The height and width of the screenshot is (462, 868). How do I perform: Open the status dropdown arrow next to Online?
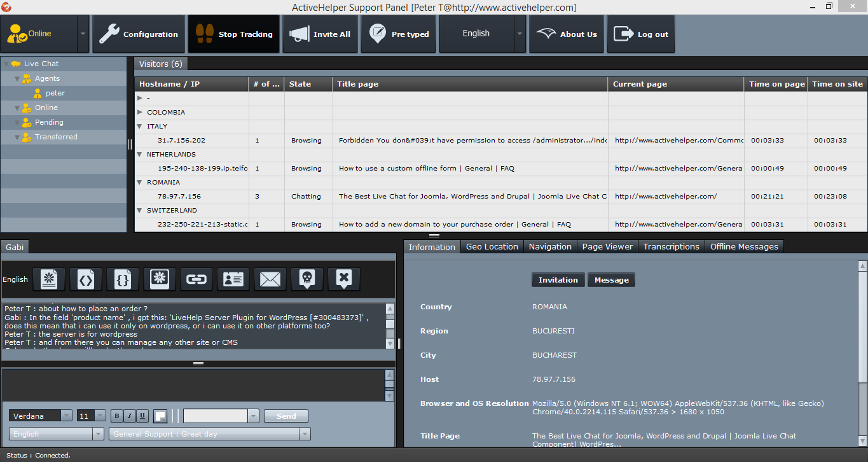83,34
